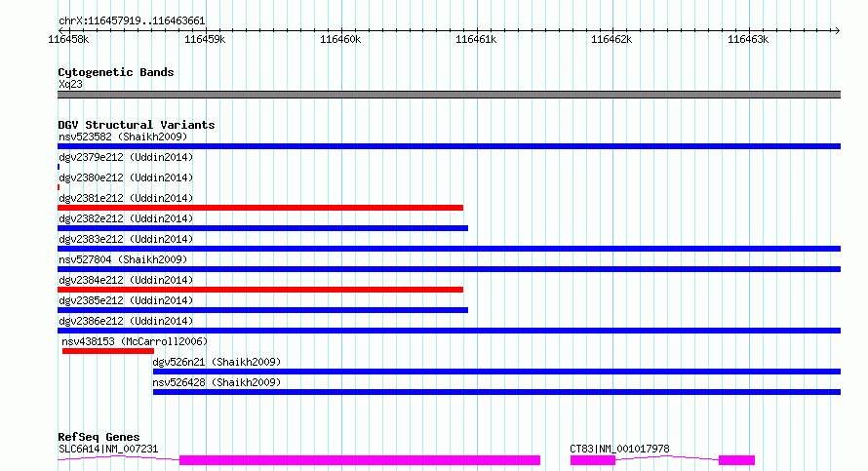This screenshot has height=471, width=868.
Task: Select the SLC6A14 magenta exon block
Action: [360, 460]
